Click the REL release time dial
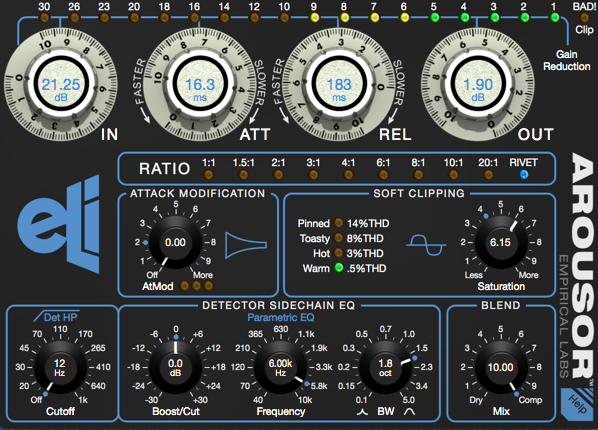 [339, 84]
